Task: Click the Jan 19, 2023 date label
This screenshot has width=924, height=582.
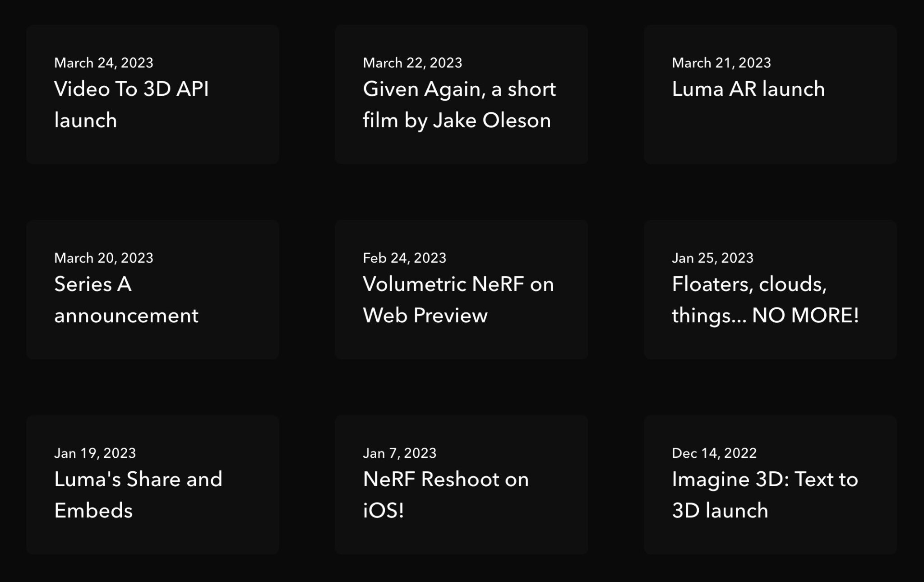Action: [x=95, y=453]
